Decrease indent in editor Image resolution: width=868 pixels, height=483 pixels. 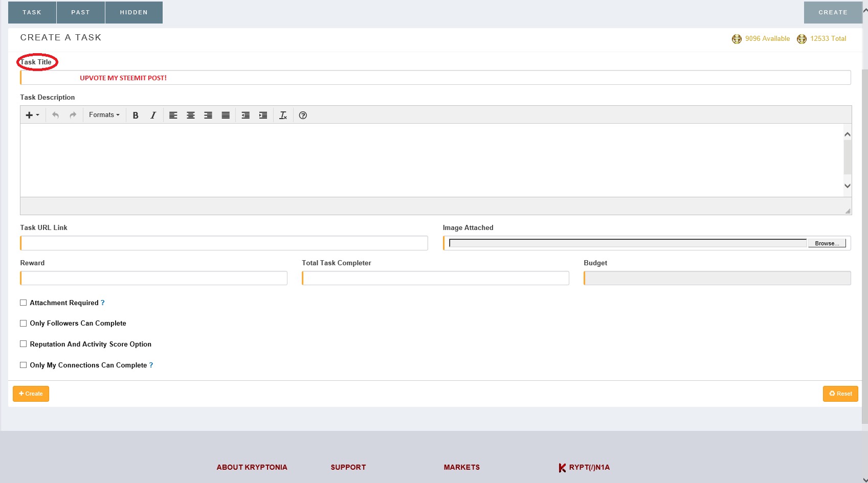click(x=246, y=115)
